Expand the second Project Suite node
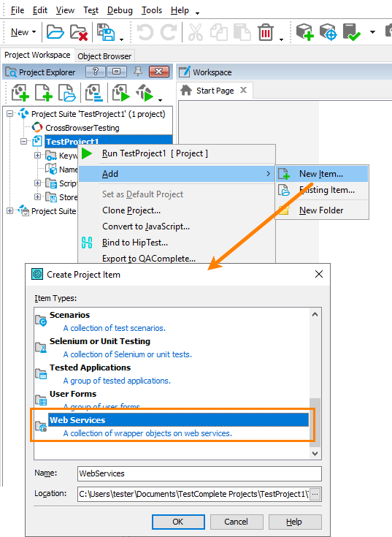Image resolution: width=392 pixels, height=537 pixels. [x=10, y=210]
